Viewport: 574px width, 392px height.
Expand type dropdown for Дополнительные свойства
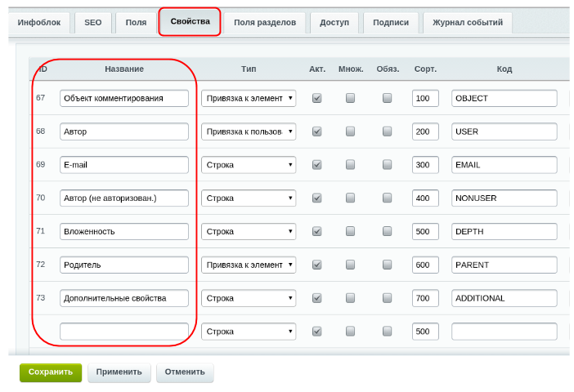click(248, 298)
